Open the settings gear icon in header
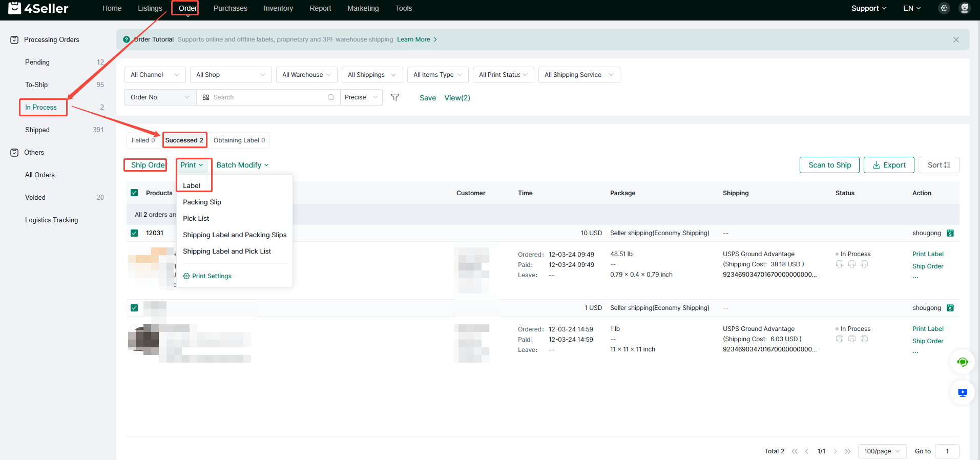Screen dimensions: 980x460 (944, 8)
